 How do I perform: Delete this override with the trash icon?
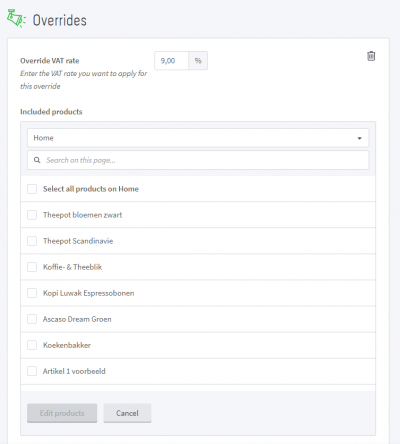[x=371, y=56]
